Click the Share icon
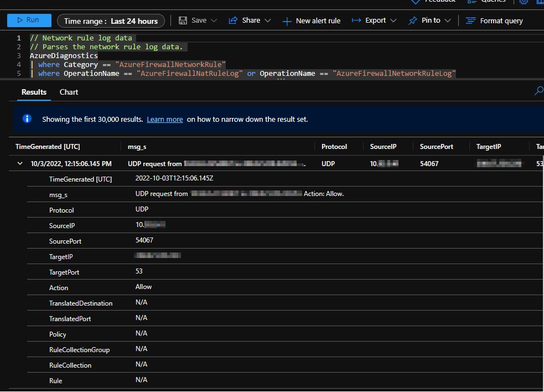The height and width of the screenshot is (392, 544). pos(233,20)
